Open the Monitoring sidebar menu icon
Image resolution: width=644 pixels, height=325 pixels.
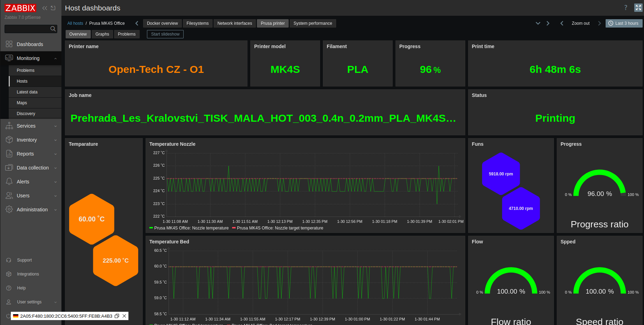9,58
